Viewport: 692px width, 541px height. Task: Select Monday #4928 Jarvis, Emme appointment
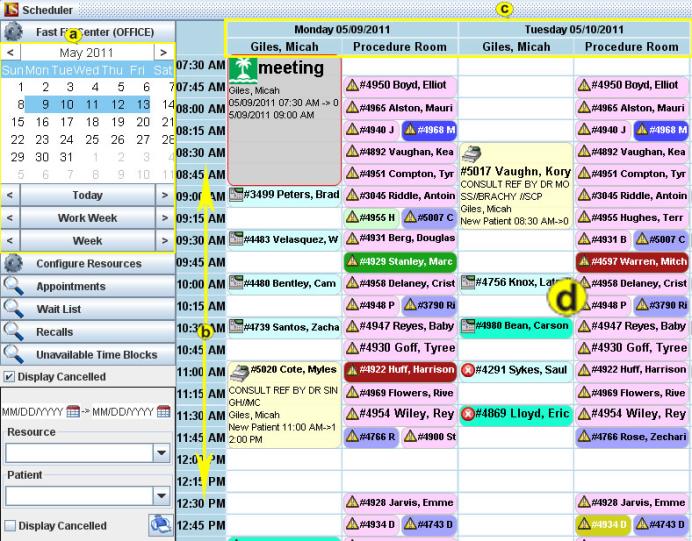click(x=400, y=502)
